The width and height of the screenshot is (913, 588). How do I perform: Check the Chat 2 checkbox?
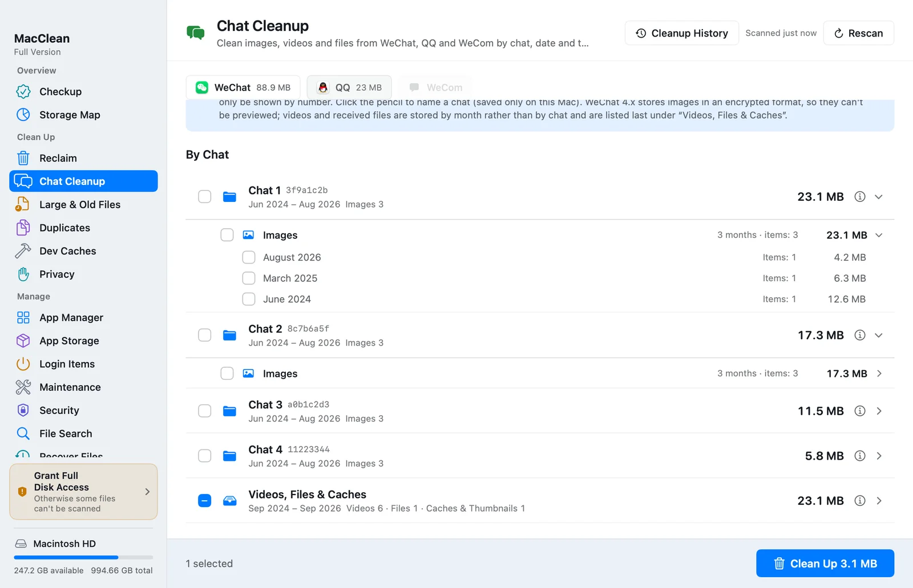[205, 335]
